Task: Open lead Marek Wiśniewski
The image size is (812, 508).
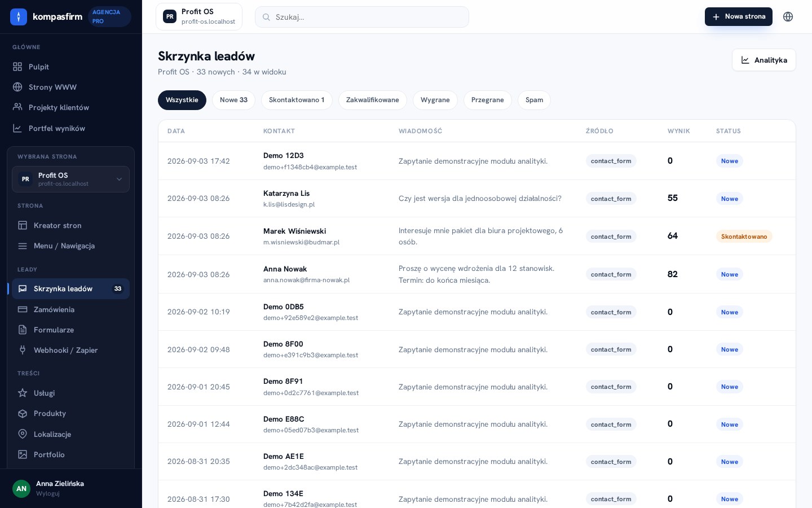Action: tap(477, 236)
